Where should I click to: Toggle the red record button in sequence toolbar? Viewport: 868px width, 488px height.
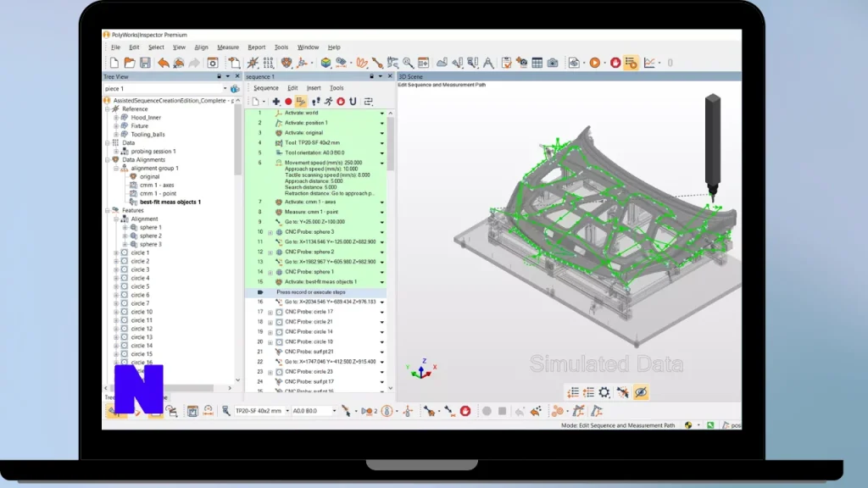[x=288, y=102]
